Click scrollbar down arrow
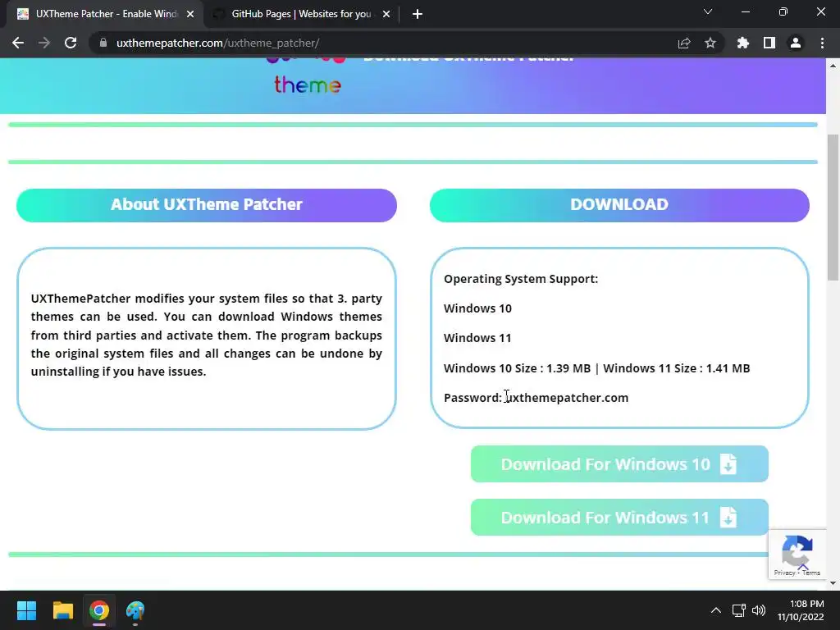The height and width of the screenshot is (630, 840). [833, 583]
